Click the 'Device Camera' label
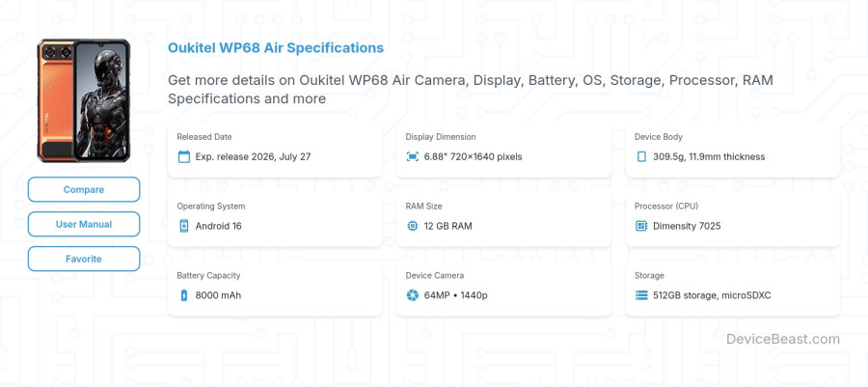 tap(435, 275)
